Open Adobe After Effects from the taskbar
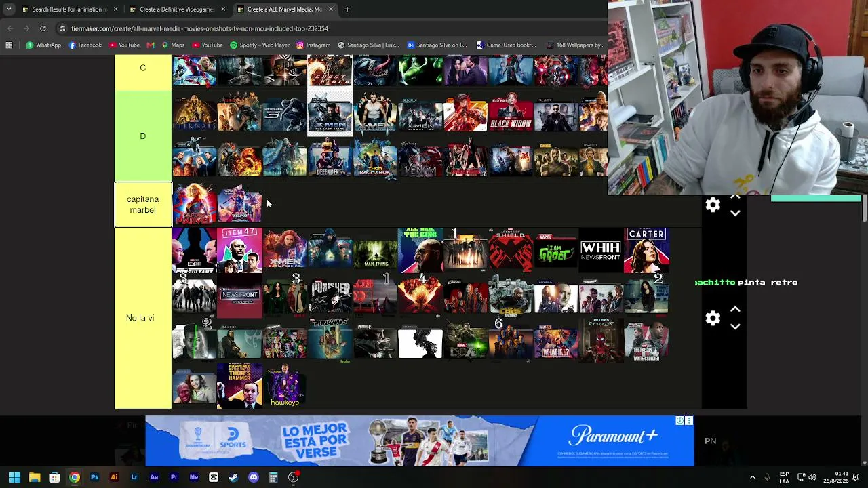868x488 pixels. point(154,477)
